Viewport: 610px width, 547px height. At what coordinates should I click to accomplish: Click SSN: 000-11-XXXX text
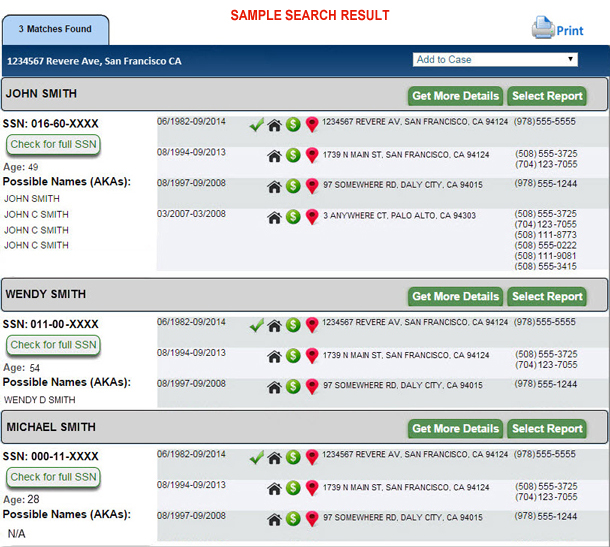(x=51, y=456)
